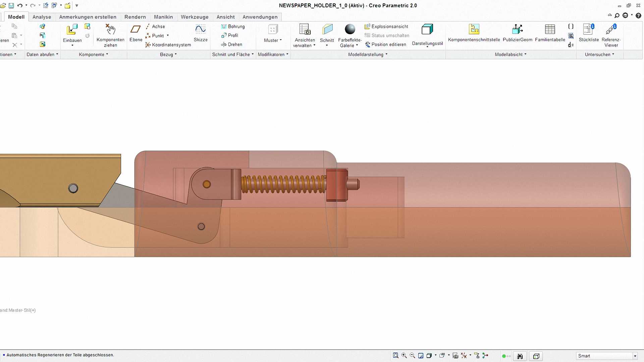Click the search magnifier icon top right
644x362 pixels.
(x=617, y=15)
